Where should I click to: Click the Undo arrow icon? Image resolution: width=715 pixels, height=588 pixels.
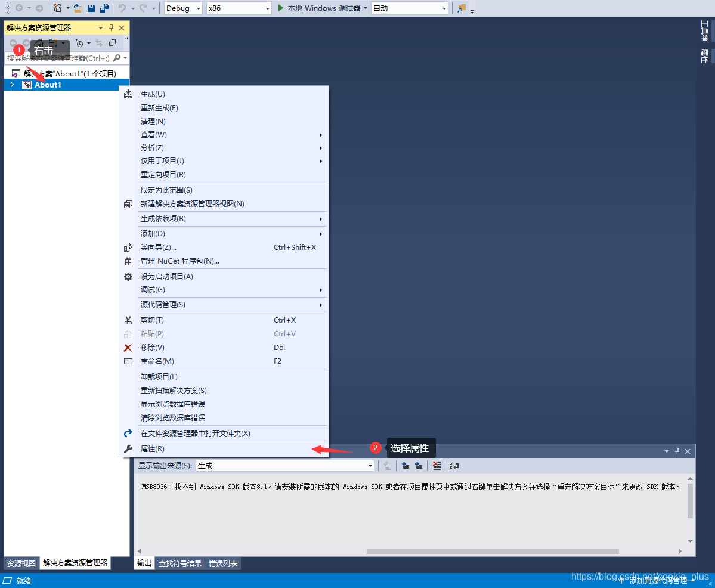pos(122,8)
